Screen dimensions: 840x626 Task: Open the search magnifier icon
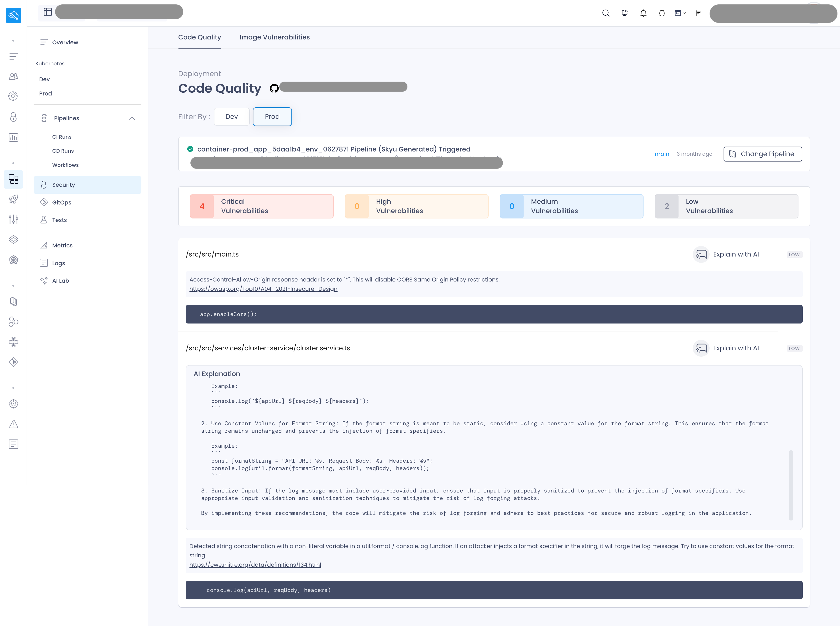pos(606,13)
